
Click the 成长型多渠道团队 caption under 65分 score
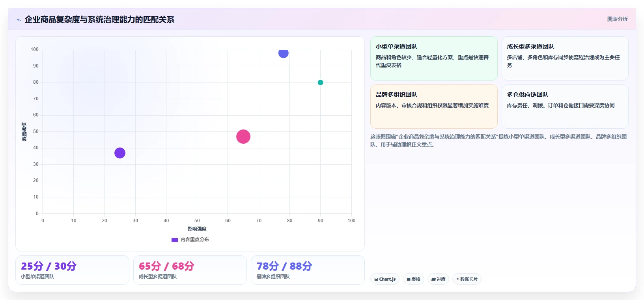pyautogui.click(x=158, y=277)
